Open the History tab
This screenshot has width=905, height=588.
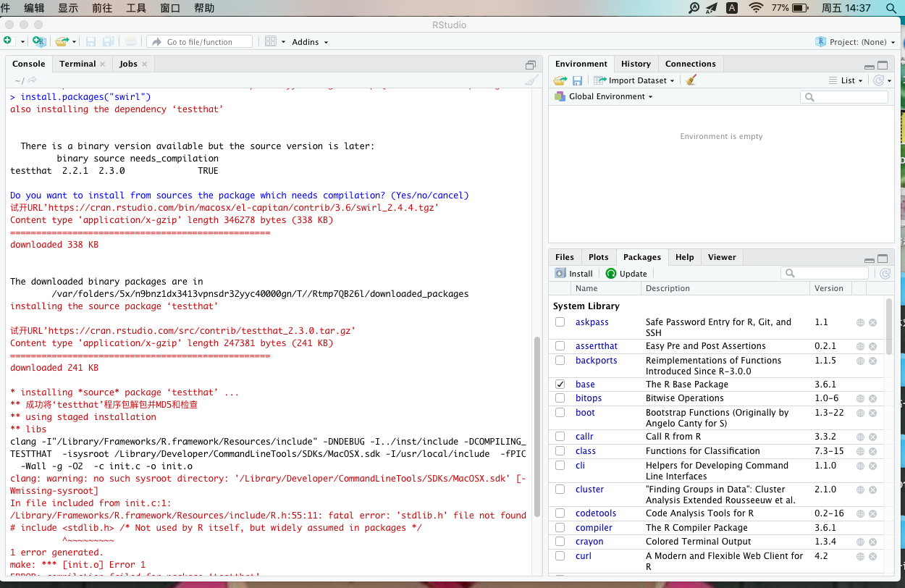[636, 63]
